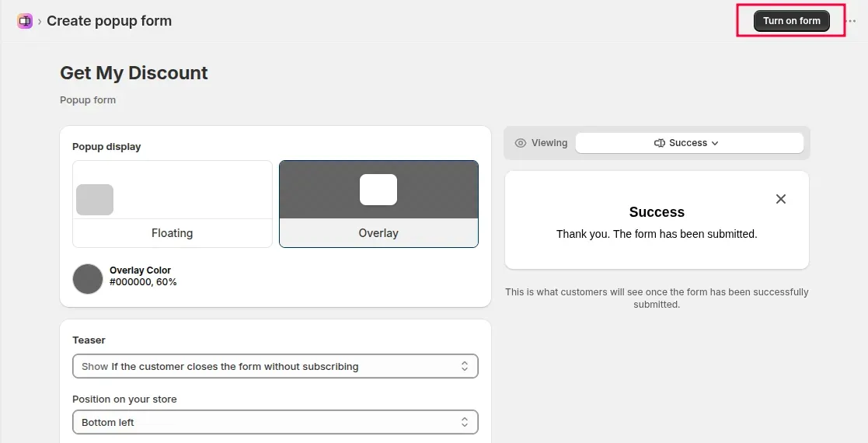868x443 pixels.
Task: Open the Teaser show condition dropdown
Action: [x=275, y=366]
